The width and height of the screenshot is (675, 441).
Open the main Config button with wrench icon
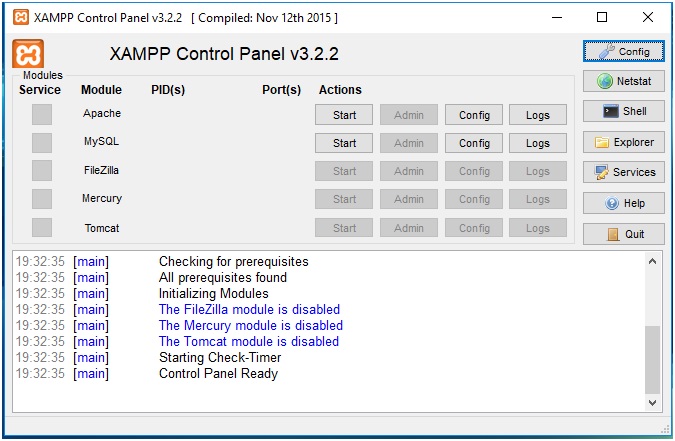pyautogui.click(x=624, y=52)
